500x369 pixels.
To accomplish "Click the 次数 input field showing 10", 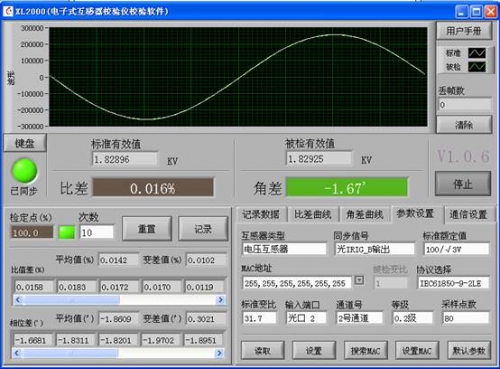I will point(97,232).
